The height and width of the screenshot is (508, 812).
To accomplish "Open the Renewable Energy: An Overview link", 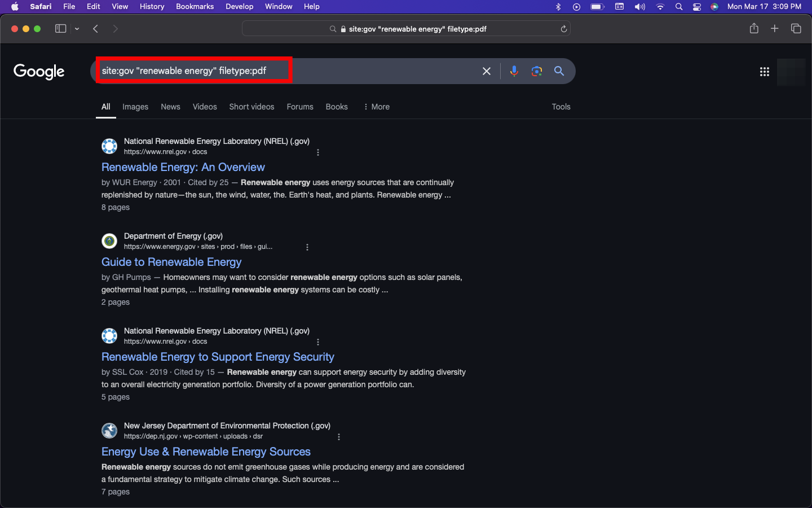I will pos(183,167).
